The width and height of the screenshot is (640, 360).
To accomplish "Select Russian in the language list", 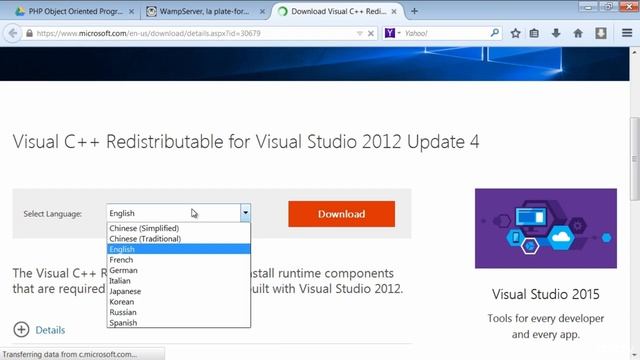I will point(179,312).
